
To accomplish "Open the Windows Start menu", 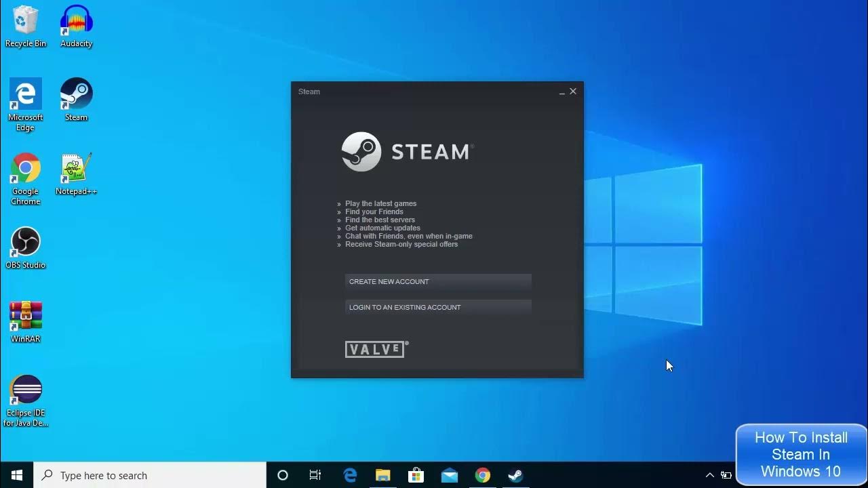I will tap(17, 475).
